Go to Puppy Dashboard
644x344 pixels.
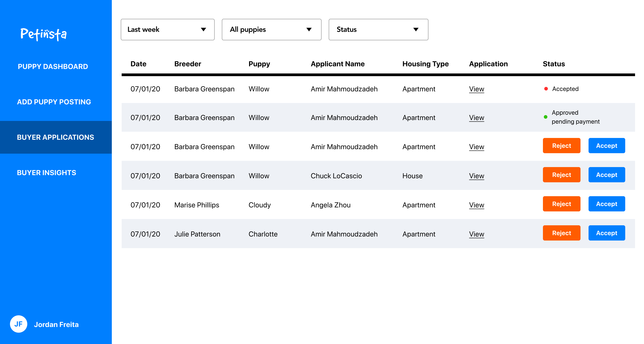pyautogui.click(x=53, y=67)
